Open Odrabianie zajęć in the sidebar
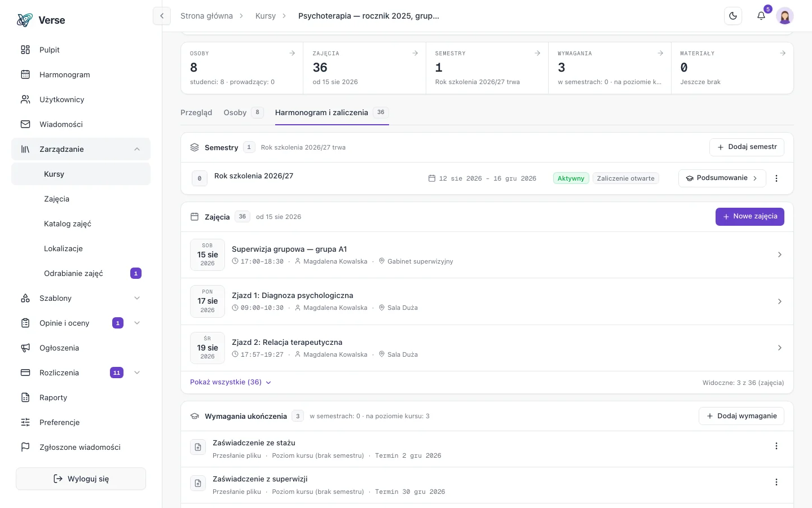The height and width of the screenshot is (508, 812). tap(81, 273)
